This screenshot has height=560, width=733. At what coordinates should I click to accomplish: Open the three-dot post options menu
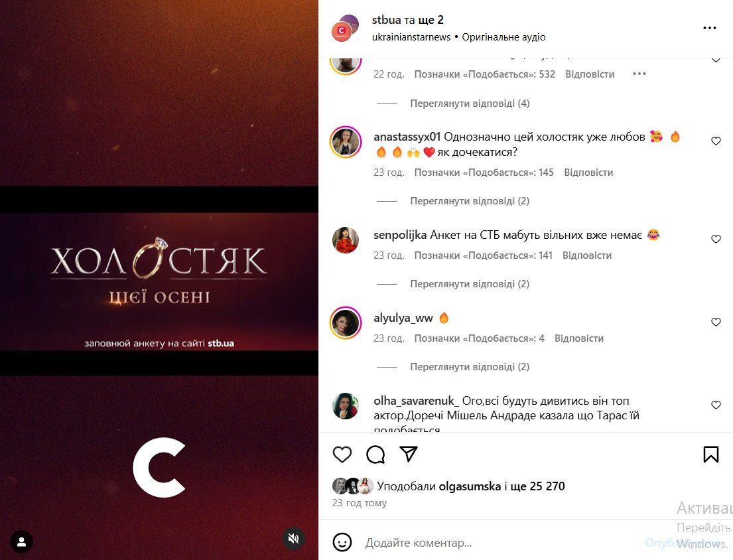coord(710,28)
